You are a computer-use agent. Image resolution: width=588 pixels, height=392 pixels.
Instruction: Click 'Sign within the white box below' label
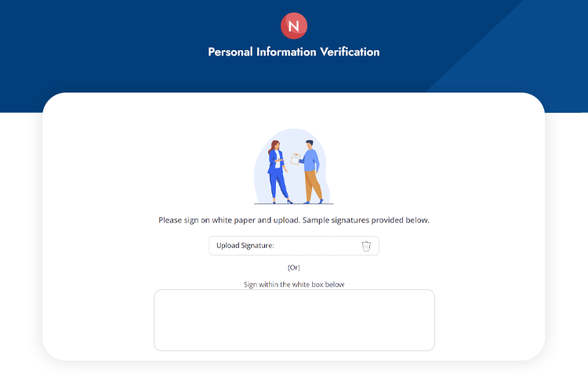(294, 285)
